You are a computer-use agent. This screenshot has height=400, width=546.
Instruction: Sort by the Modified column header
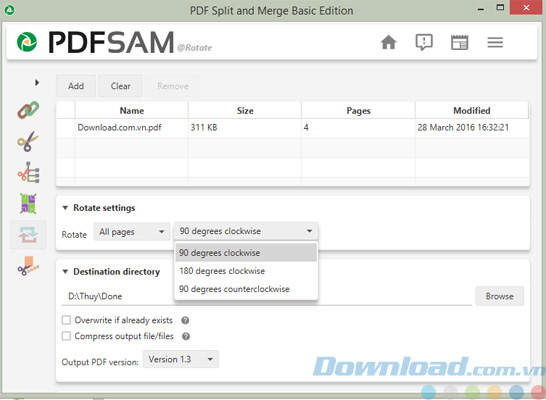(x=472, y=111)
